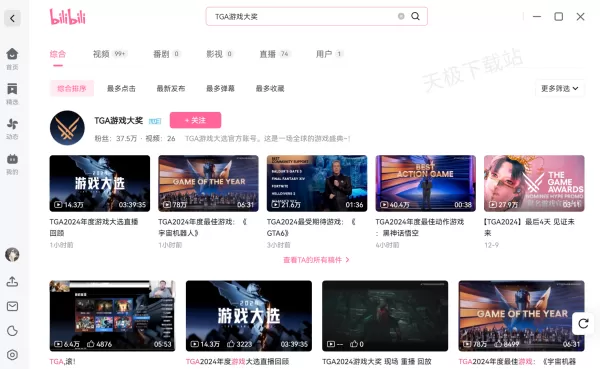Viewport: 600px width, 369px height.
Task: Sort by 最多收藏
Action: click(270, 88)
